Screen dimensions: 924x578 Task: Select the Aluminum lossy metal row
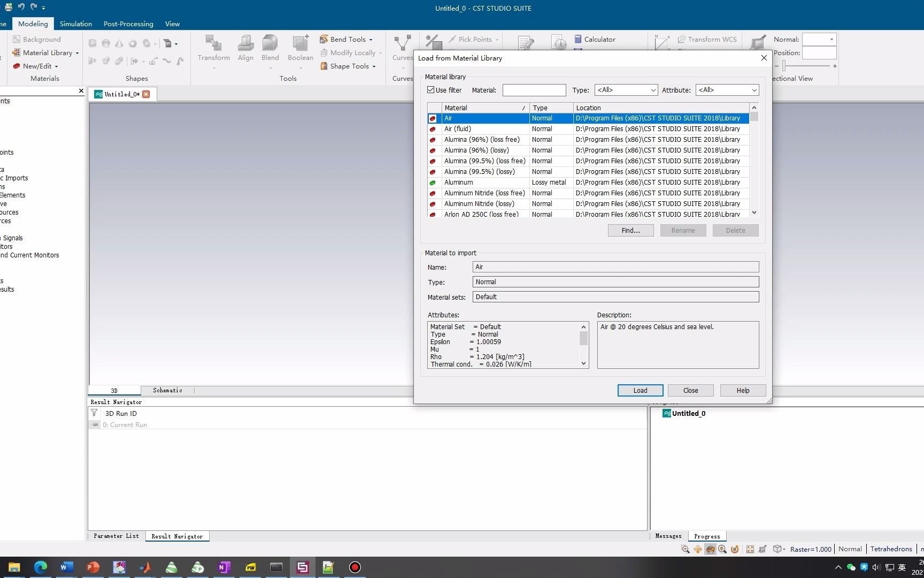tap(588, 182)
